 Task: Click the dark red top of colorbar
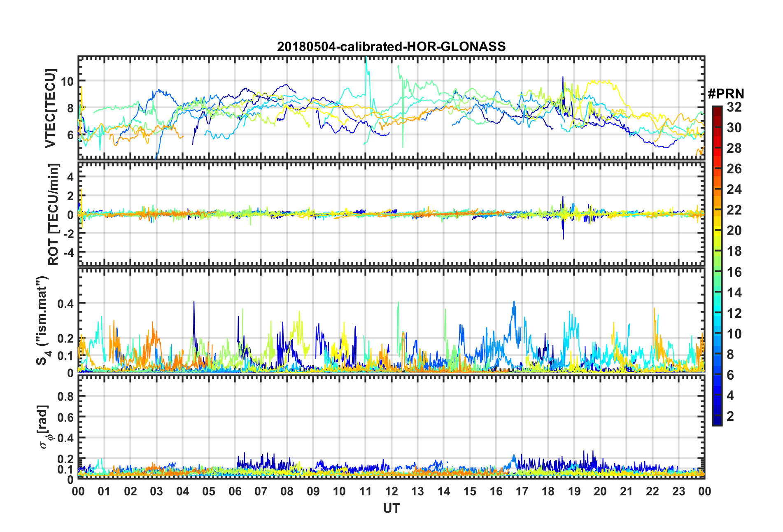pyautogui.click(x=717, y=109)
